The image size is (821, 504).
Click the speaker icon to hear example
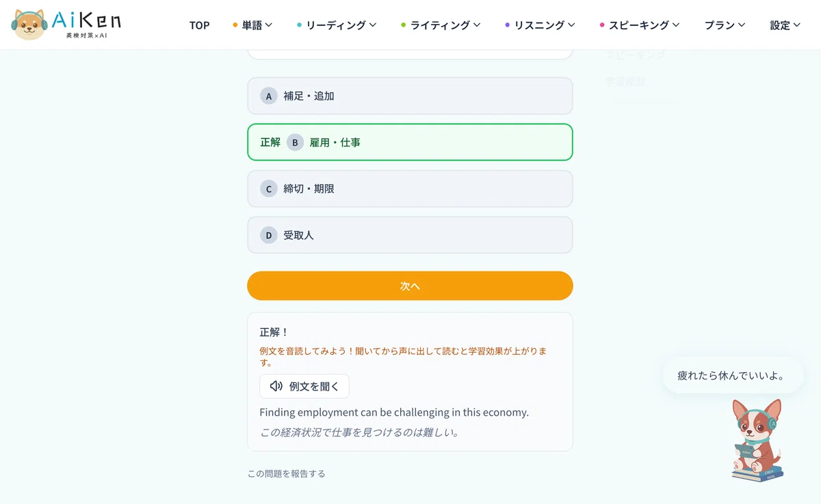276,386
